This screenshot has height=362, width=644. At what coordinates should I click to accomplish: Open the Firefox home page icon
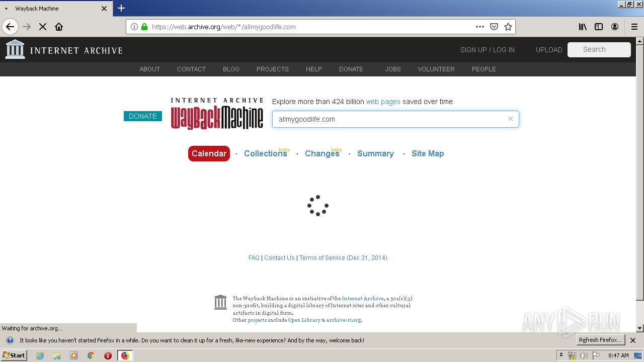point(59,27)
